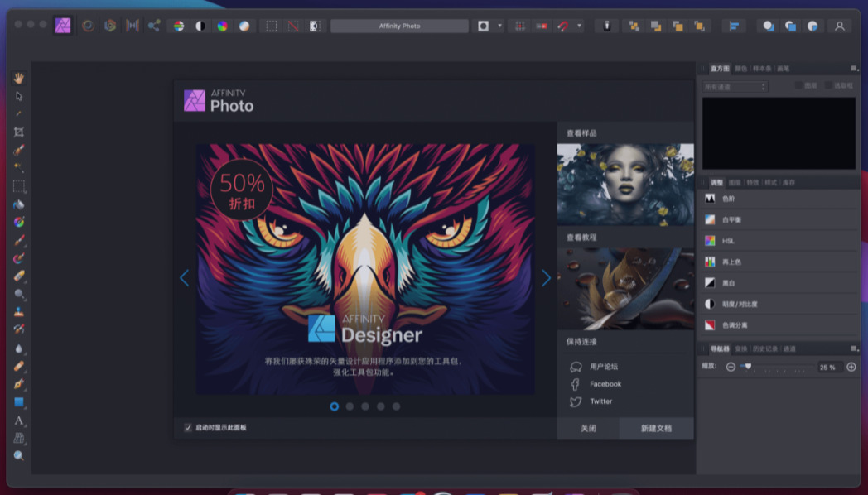Show previous slide with left arrow
Viewport: 868px width, 495px height.
tap(185, 277)
